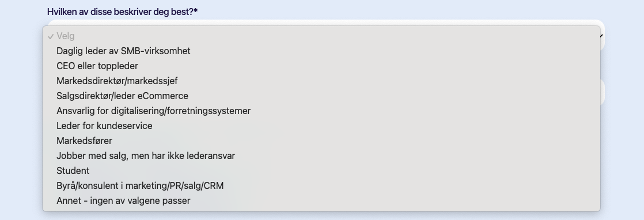Click empty grey area right of the 'Student' option
Image resolution: width=644 pixels, height=220 pixels.
(x=345, y=170)
